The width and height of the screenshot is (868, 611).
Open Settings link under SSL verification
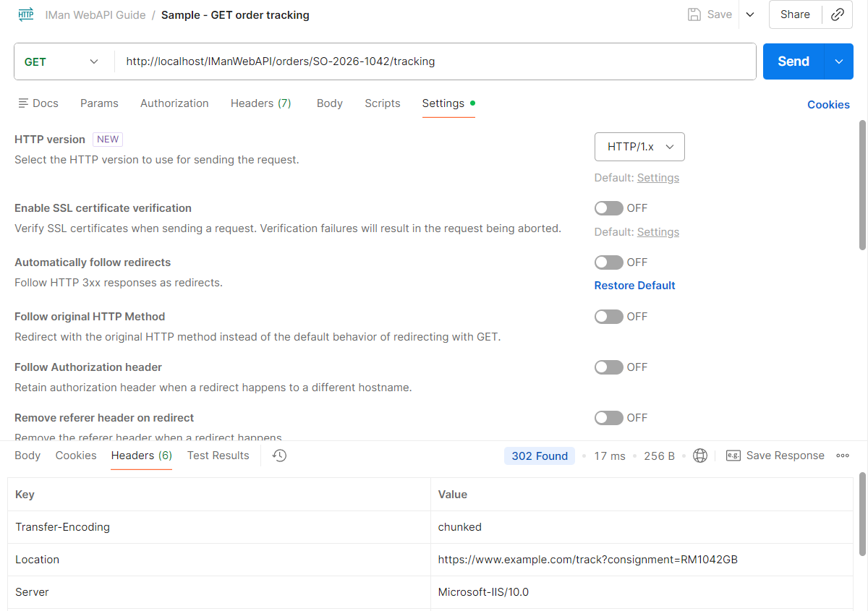coord(658,232)
